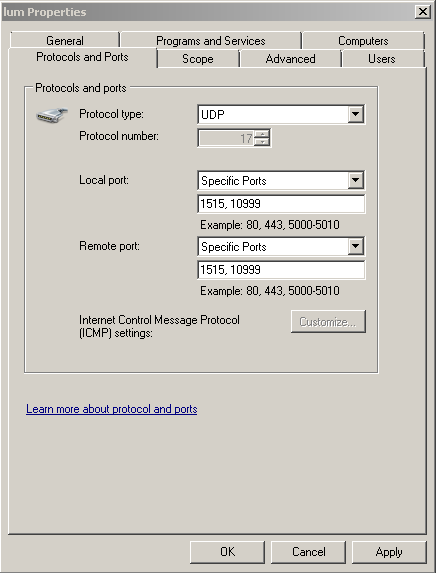Click the Remote port numbers text field

coord(281,270)
